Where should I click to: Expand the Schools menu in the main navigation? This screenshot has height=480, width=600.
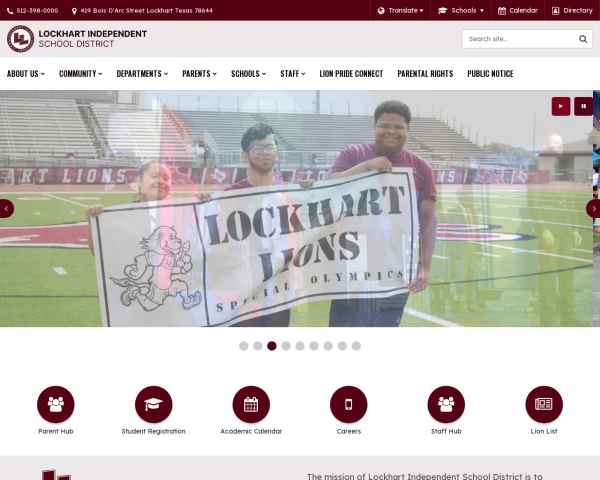coord(248,73)
